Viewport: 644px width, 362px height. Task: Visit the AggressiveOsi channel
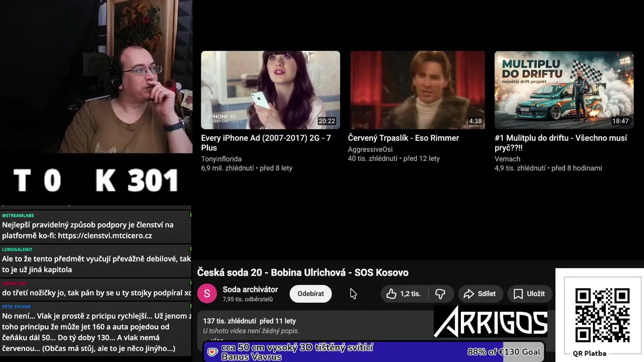pos(370,149)
